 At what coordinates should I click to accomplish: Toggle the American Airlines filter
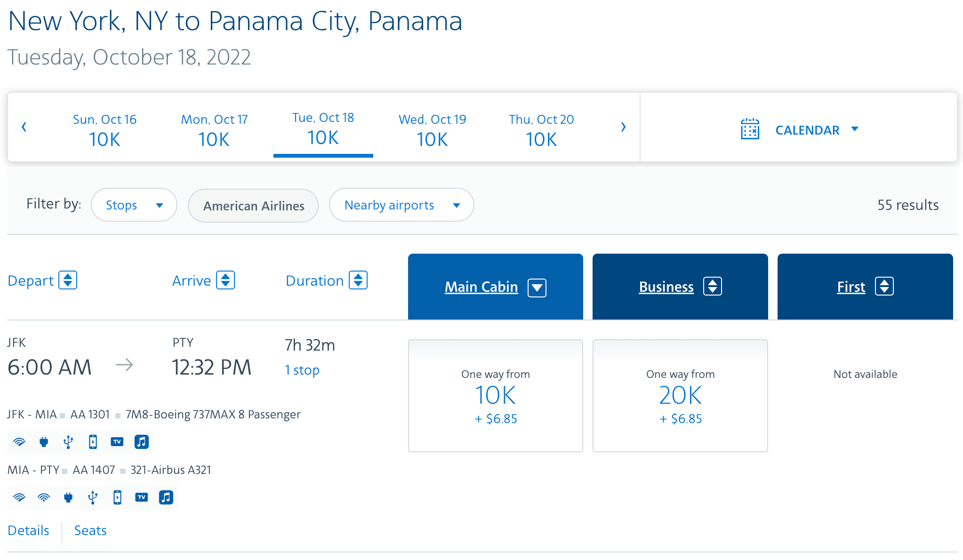point(253,206)
